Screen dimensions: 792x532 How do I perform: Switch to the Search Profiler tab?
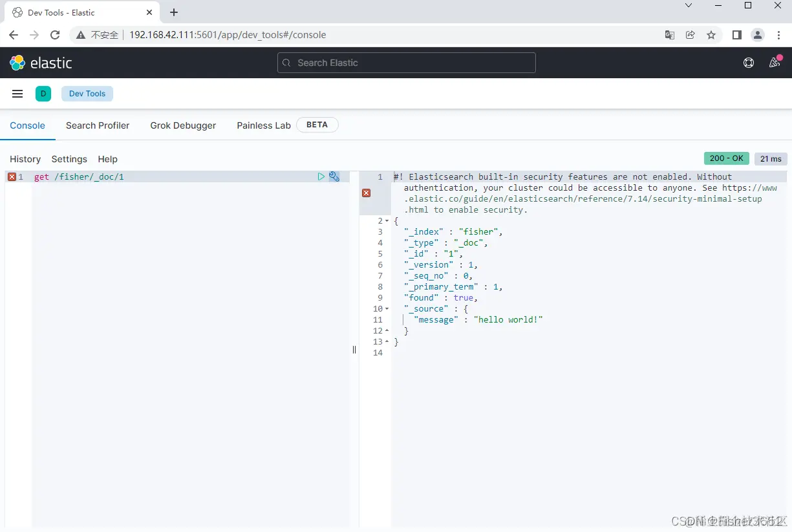pos(98,125)
